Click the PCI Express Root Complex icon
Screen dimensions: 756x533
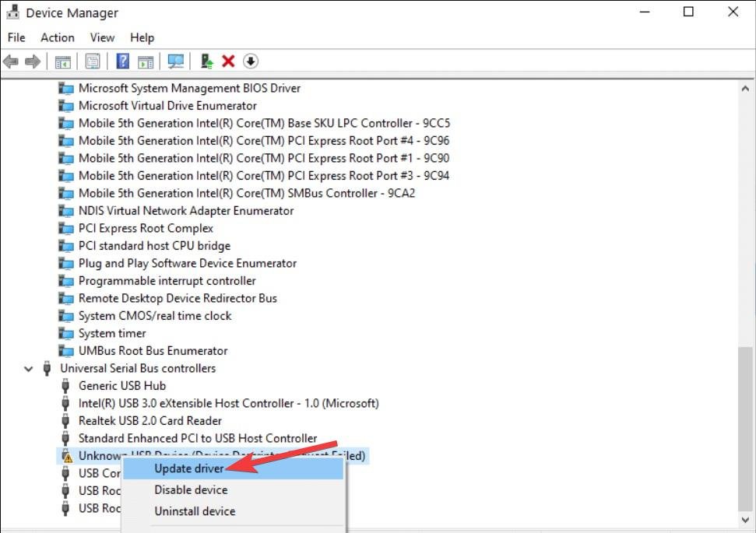pos(65,228)
